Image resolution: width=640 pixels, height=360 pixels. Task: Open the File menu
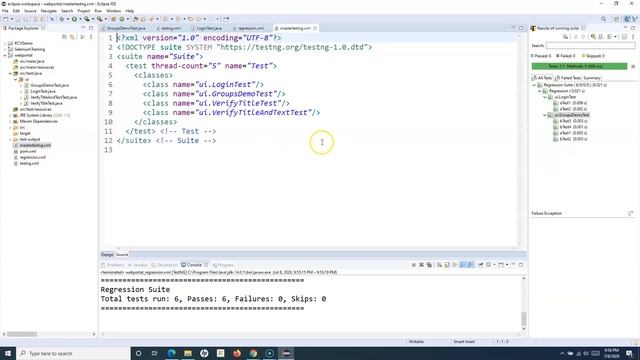(x=5, y=11)
